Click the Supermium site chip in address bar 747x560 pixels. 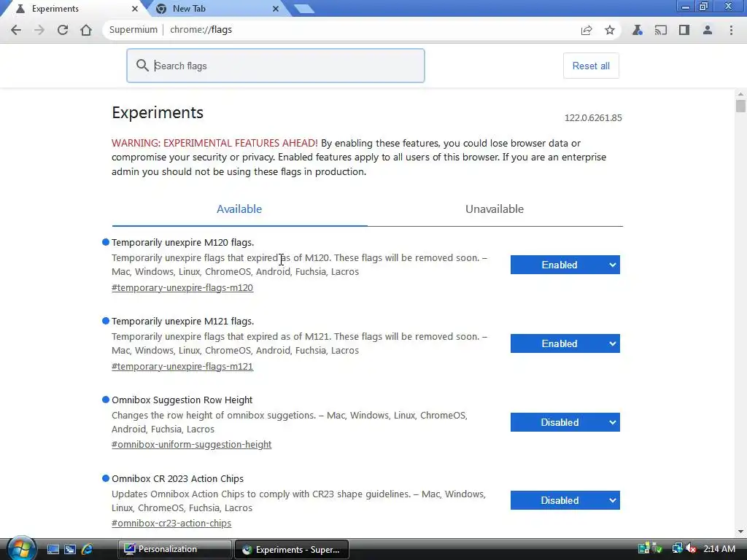[133, 29]
